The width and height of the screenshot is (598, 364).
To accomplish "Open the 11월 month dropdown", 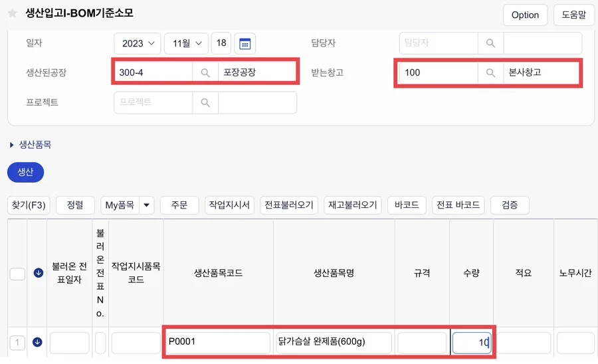I will (x=186, y=43).
